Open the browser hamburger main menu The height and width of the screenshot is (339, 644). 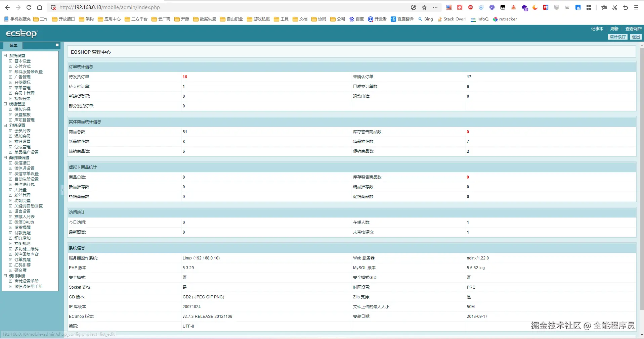636,7
